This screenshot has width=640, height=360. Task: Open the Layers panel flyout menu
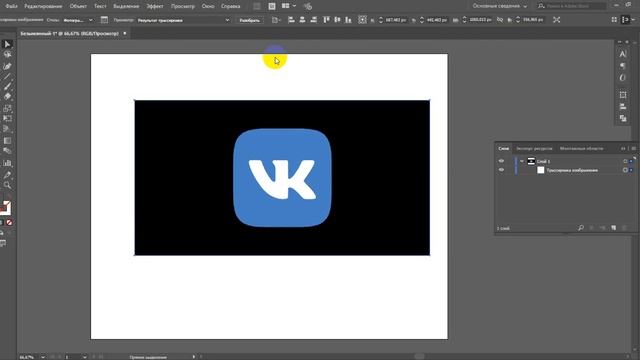click(633, 149)
